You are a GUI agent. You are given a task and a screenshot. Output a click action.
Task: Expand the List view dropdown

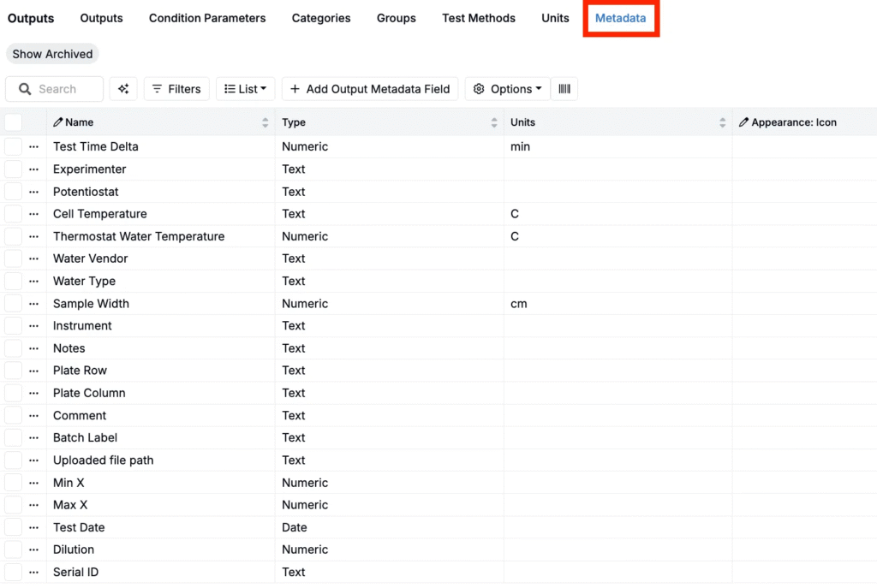click(245, 89)
